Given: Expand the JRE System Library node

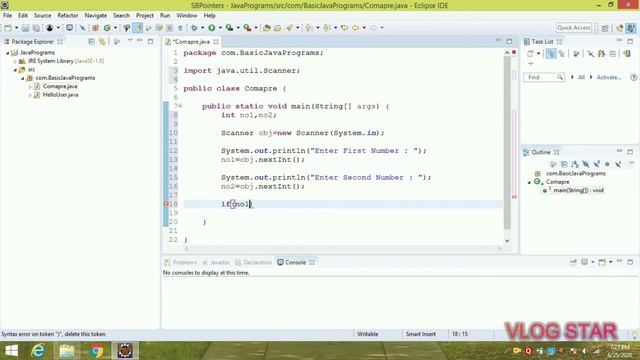Looking at the screenshot, I should 15,61.
